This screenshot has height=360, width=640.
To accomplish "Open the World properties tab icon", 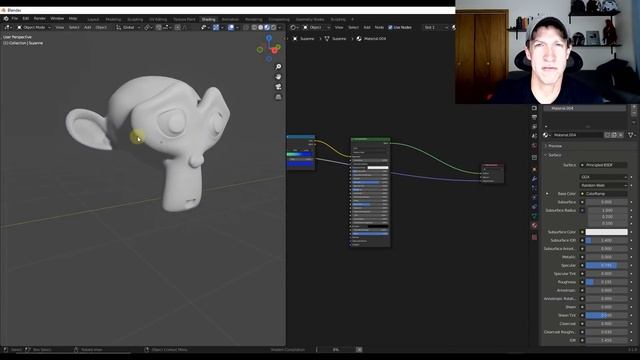I will 534,146.
